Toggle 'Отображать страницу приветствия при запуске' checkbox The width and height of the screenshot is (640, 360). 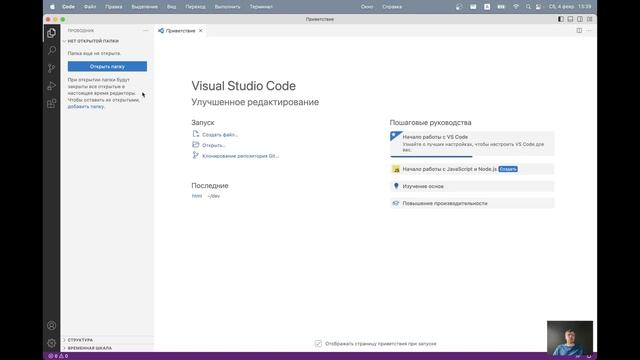318,344
